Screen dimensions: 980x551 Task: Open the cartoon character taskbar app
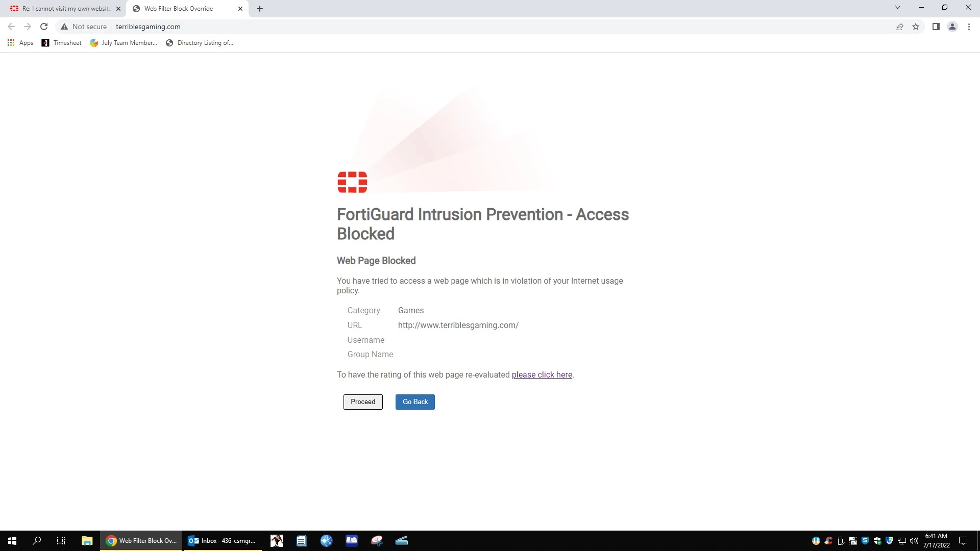tap(277, 541)
